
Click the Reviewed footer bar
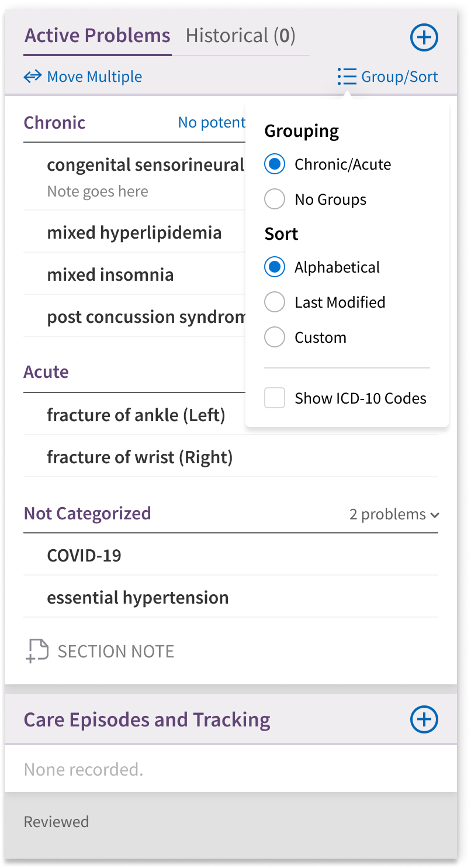tap(231, 822)
